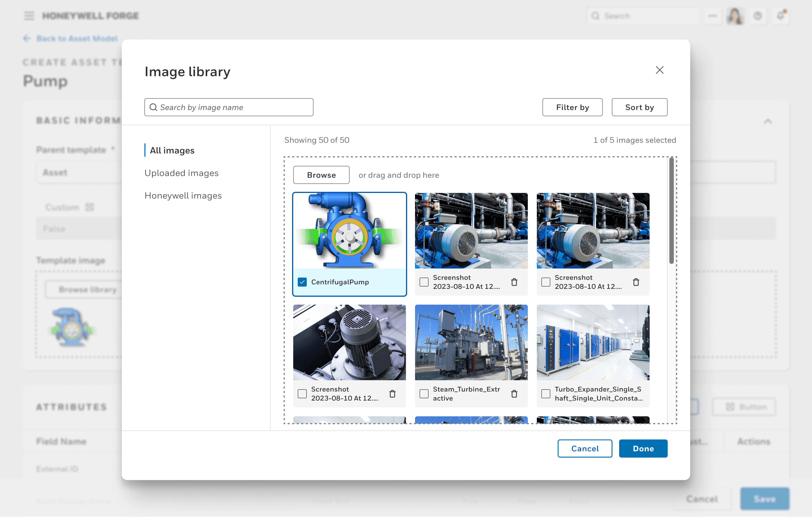The image size is (812, 519).
Task: Open the Sort by dropdown
Action: (x=639, y=107)
